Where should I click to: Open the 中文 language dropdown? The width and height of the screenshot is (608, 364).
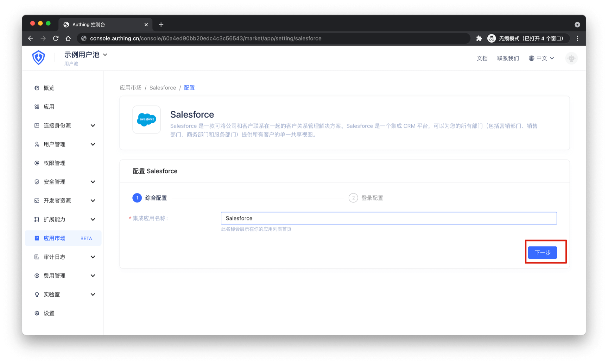coord(541,58)
